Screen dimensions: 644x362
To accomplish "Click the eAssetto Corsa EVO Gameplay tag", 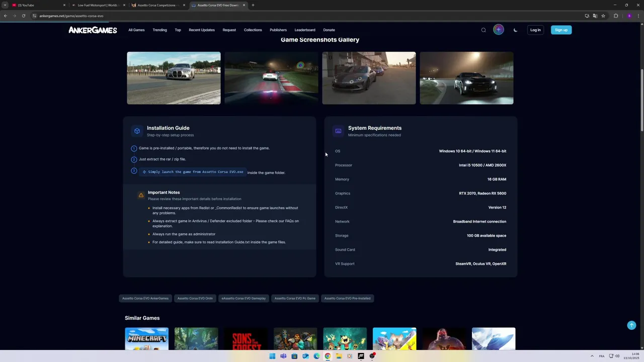I will point(244,298).
